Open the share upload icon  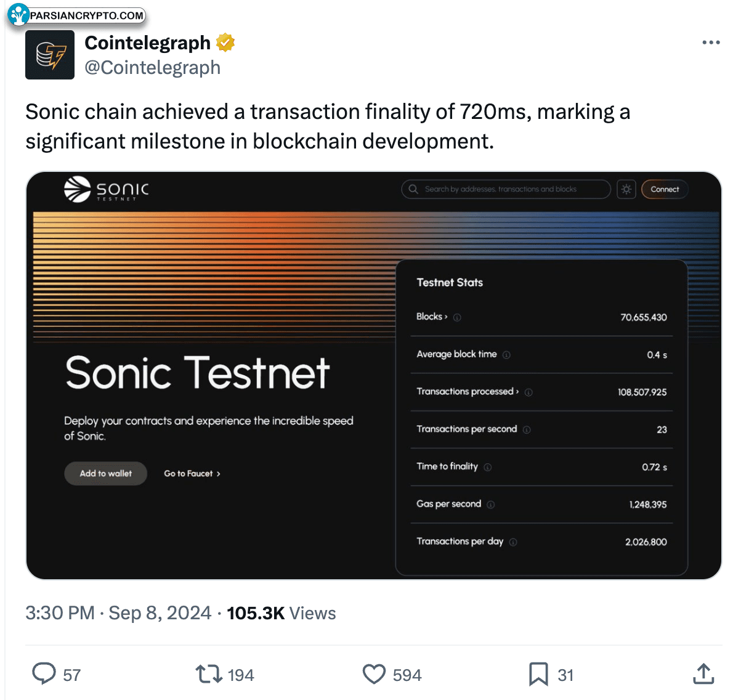click(x=703, y=674)
